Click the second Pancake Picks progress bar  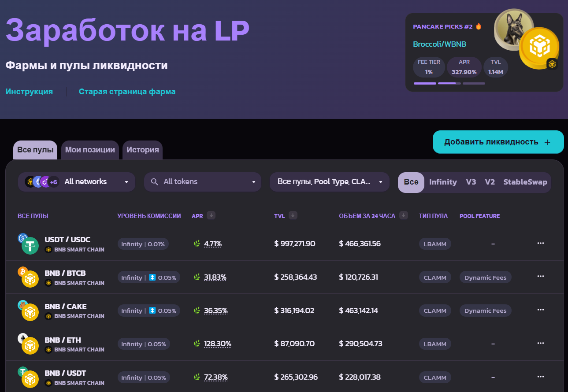click(449, 83)
